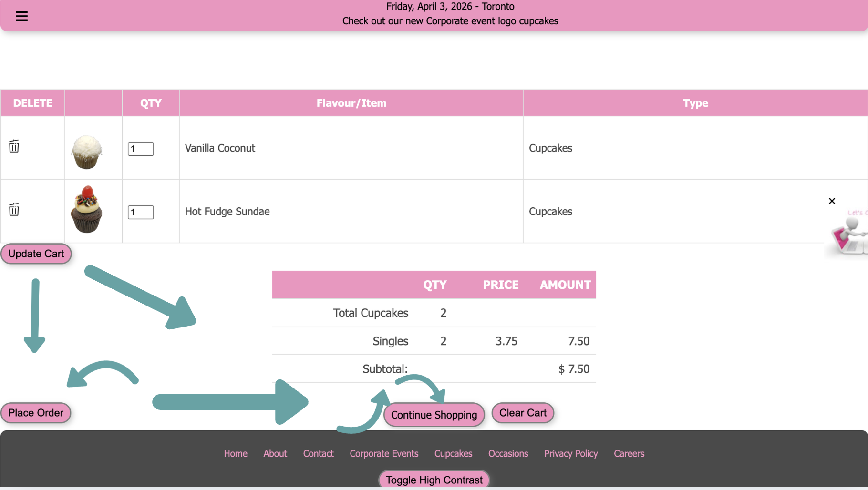
Task: Open Careers footer link
Action: click(629, 453)
